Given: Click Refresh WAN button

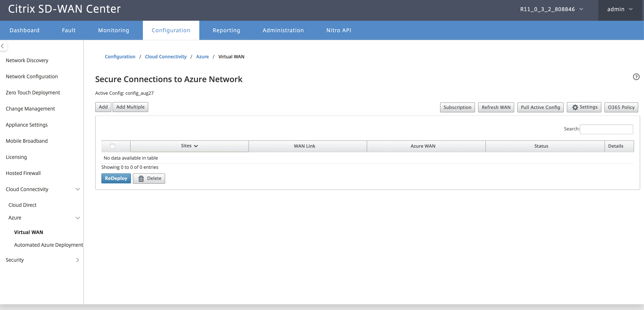Looking at the screenshot, I should coord(496,107).
